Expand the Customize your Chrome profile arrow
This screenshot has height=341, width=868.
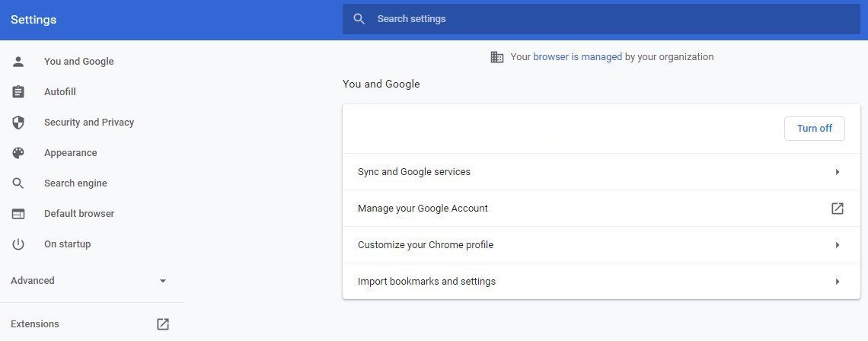[x=837, y=245]
